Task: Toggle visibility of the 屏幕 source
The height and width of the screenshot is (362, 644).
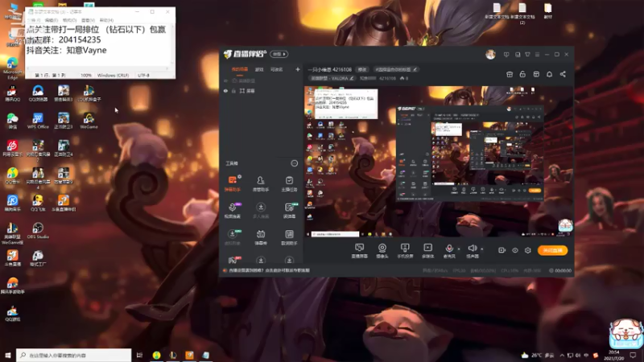Action: coord(225,91)
